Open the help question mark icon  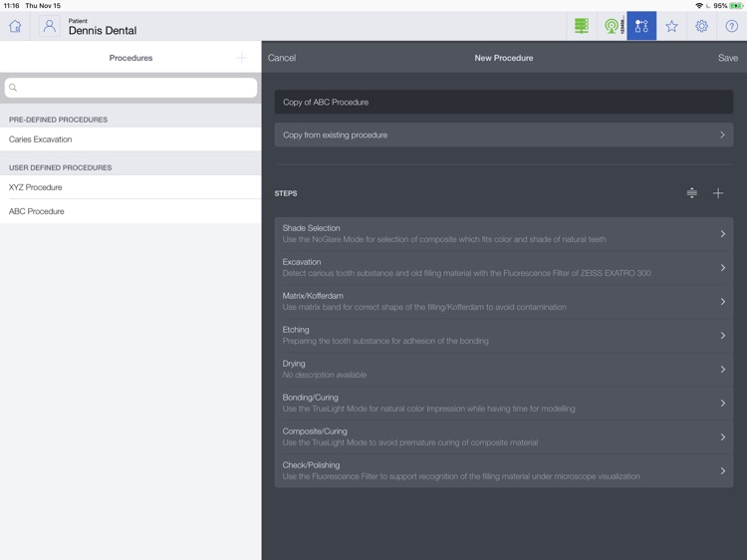(x=731, y=26)
